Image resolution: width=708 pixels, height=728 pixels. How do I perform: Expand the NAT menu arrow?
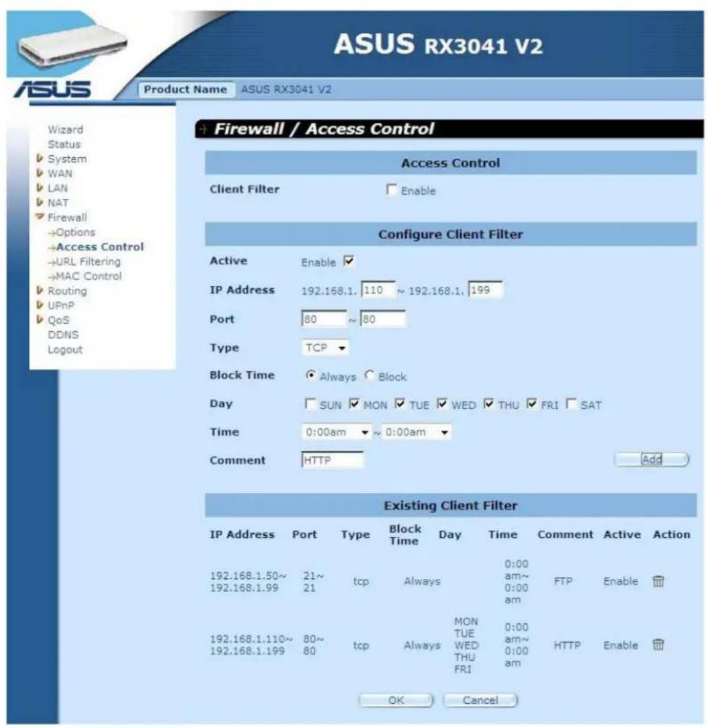pyautogui.click(x=40, y=202)
